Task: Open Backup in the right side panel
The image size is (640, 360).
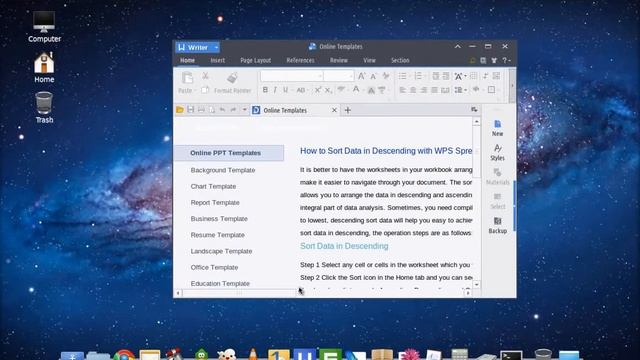Action: pyautogui.click(x=498, y=226)
